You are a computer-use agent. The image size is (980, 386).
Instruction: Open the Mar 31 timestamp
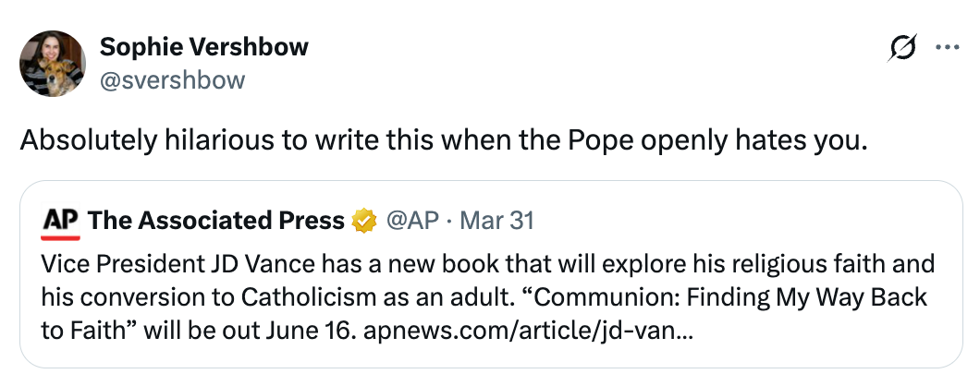[x=496, y=221]
